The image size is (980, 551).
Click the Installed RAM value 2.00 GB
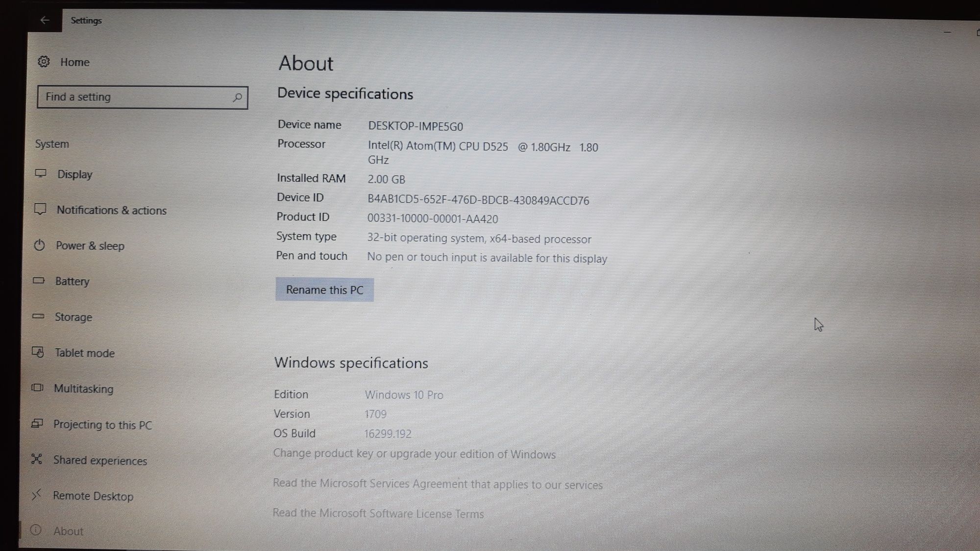(x=387, y=179)
